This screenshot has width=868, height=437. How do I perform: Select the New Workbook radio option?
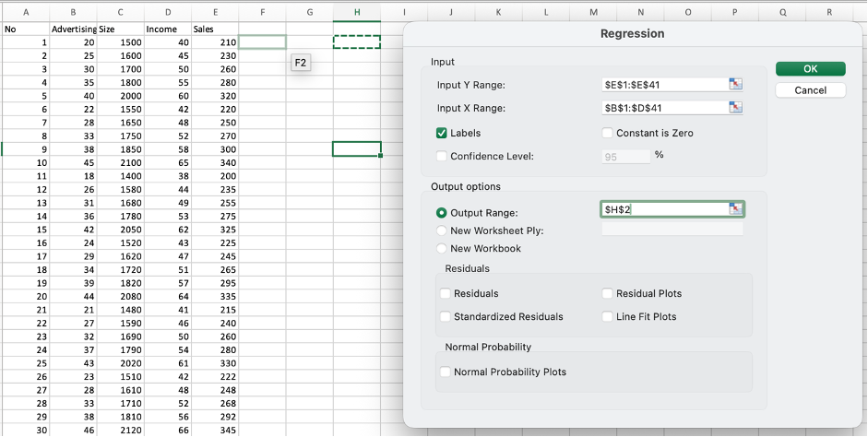pos(442,248)
